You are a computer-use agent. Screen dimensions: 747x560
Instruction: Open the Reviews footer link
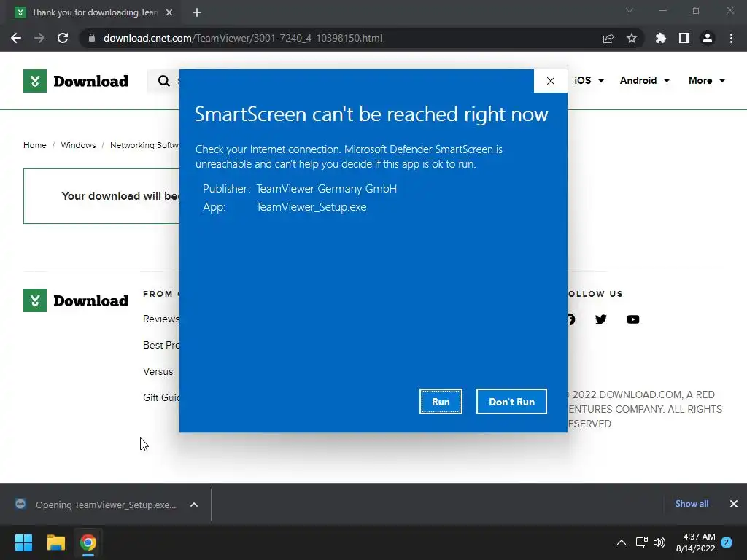click(x=161, y=319)
